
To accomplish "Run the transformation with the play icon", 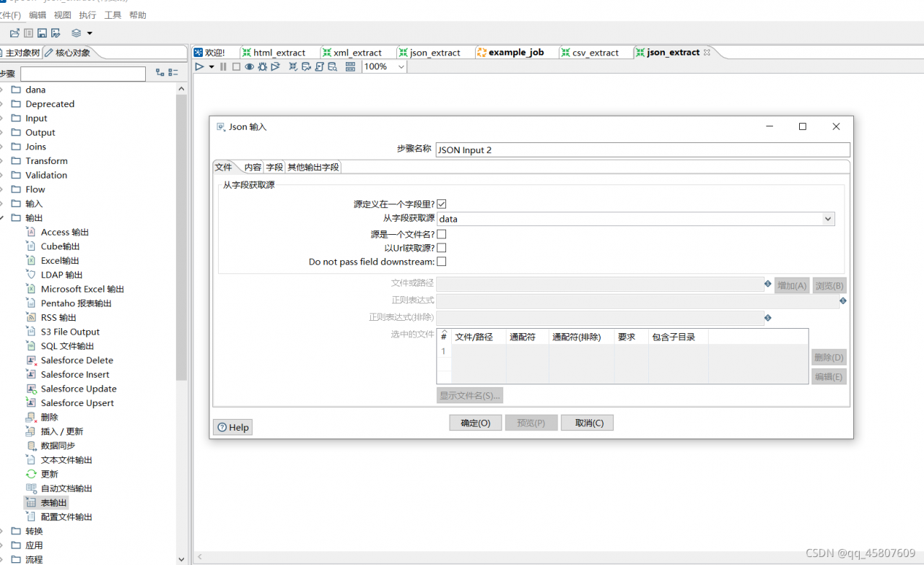I will click(x=200, y=66).
